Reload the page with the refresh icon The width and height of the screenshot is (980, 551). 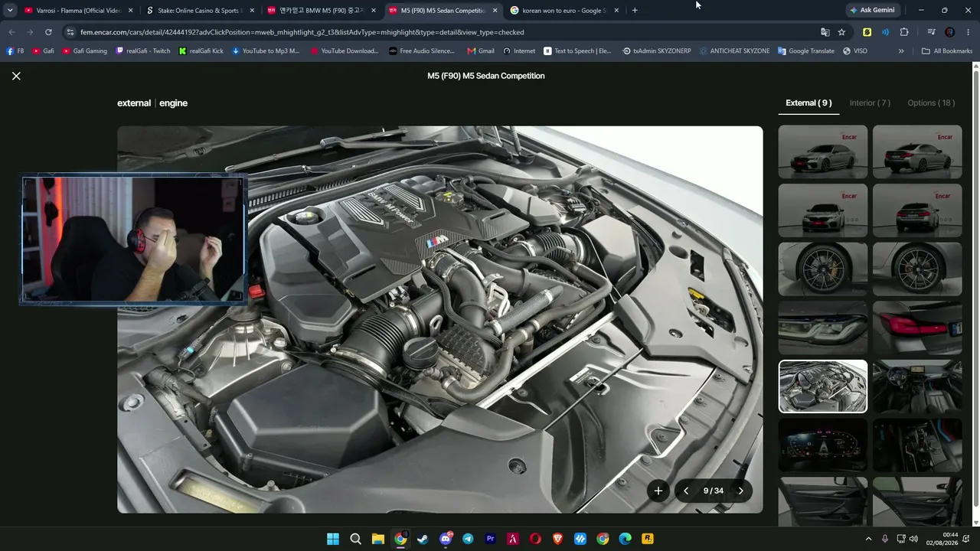48,32
